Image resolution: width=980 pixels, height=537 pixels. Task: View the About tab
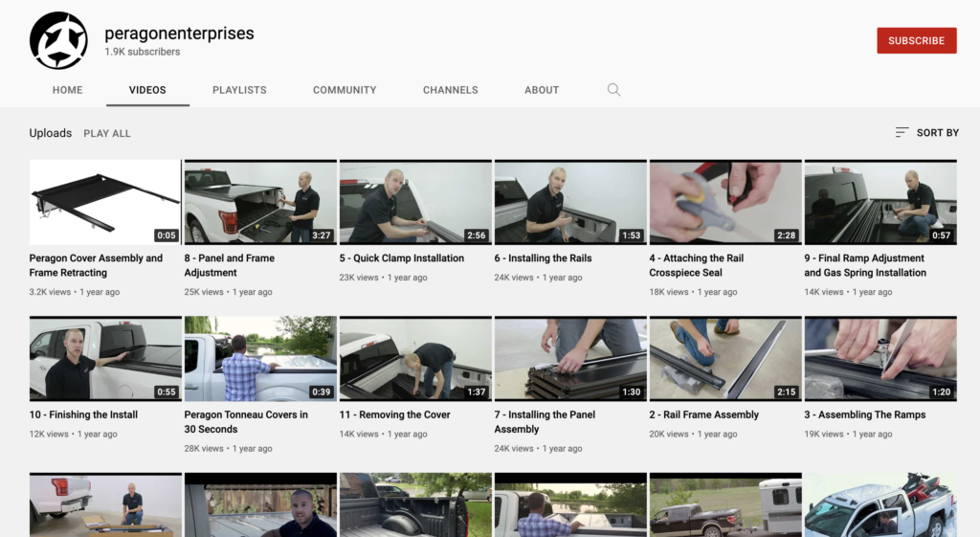[x=542, y=90]
